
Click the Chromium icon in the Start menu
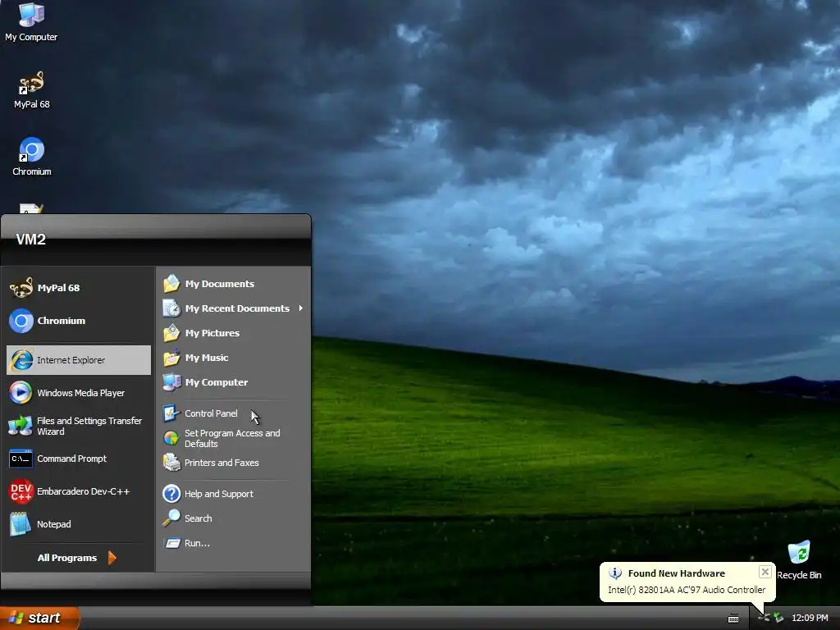21,321
